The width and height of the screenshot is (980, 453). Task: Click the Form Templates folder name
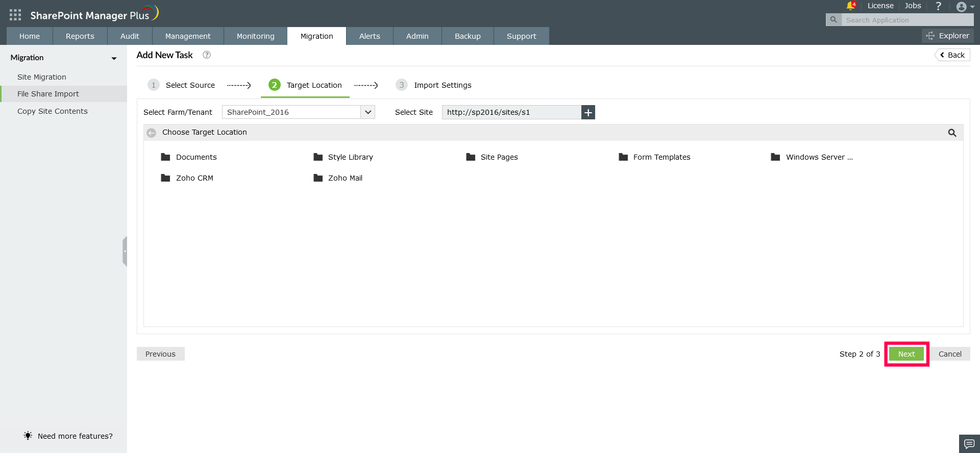pos(662,157)
